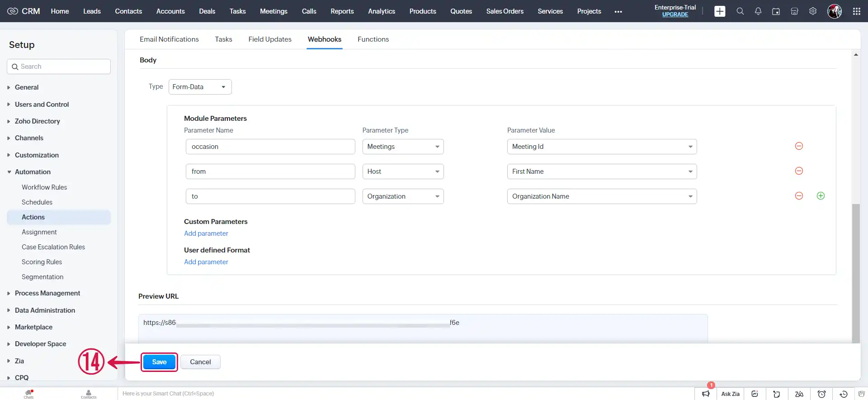The height and width of the screenshot is (400, 868).
Task: Click the Setup search field
Action: [59, 67]
